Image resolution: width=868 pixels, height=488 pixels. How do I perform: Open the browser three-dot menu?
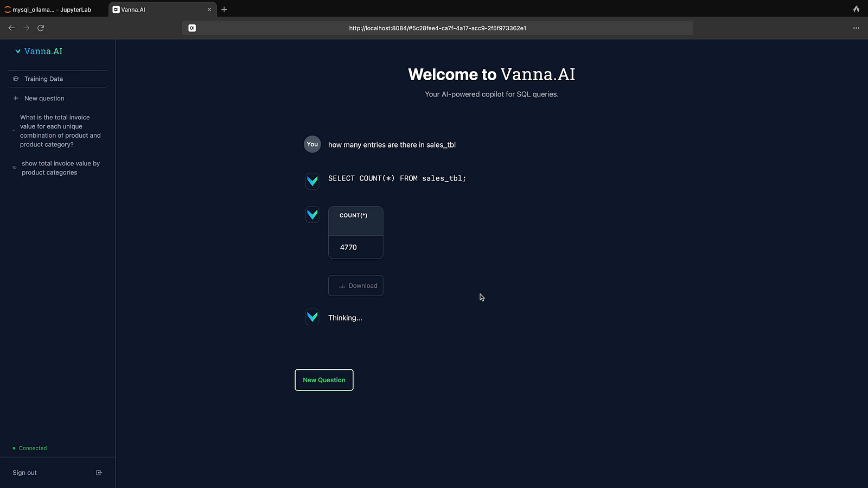coord(856,28)
